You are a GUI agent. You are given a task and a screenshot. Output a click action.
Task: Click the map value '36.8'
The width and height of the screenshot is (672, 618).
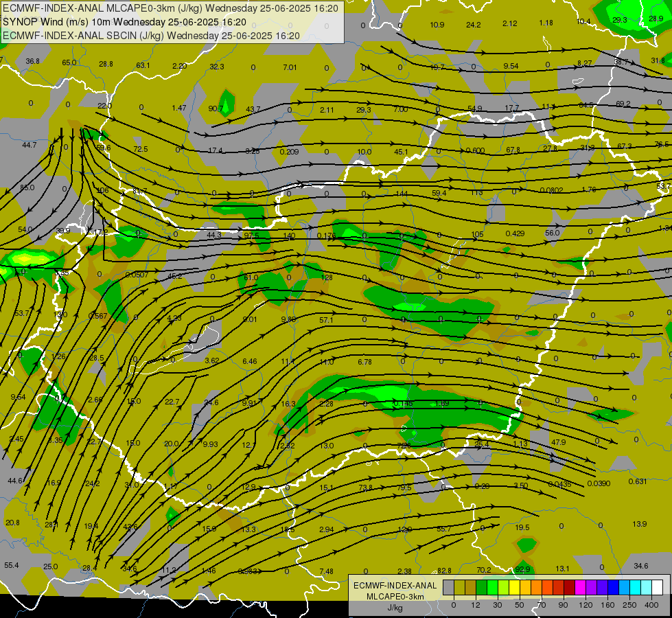[32, 61]
